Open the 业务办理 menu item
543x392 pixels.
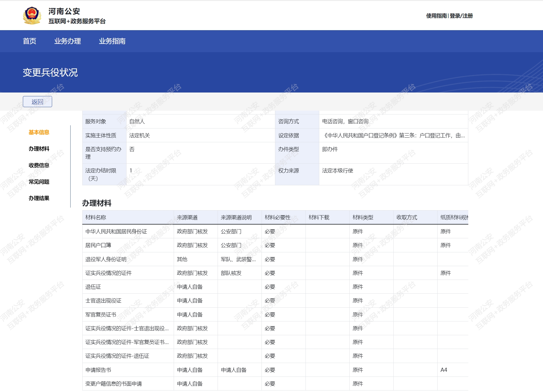tap(67, 41)
